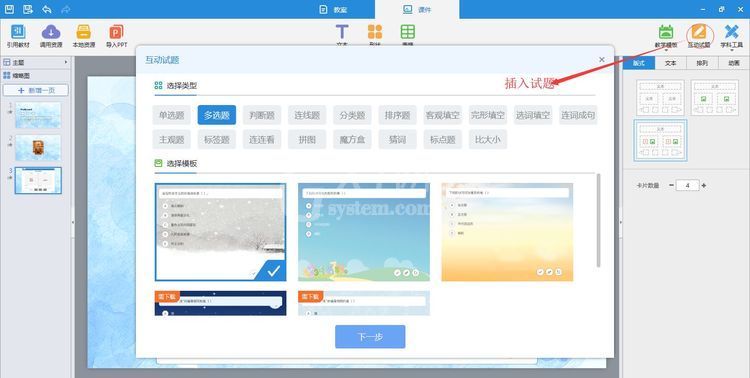The height and width of the screenshot is (378, 750).
Task: Select the light blue 需下载 template
Action: pos(364,303)
